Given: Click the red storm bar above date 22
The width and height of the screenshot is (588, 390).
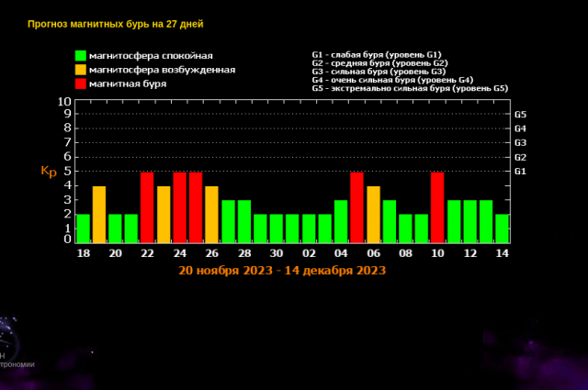Looking at the screenshot, I should [147, 207].
